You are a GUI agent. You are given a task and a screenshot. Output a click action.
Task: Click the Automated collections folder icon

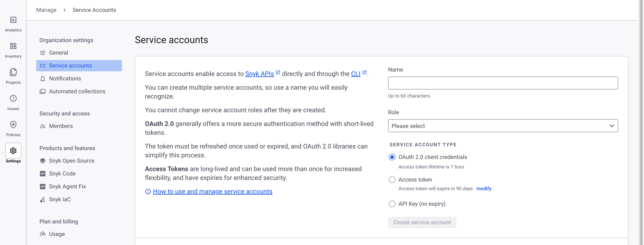tap(43, 92)
